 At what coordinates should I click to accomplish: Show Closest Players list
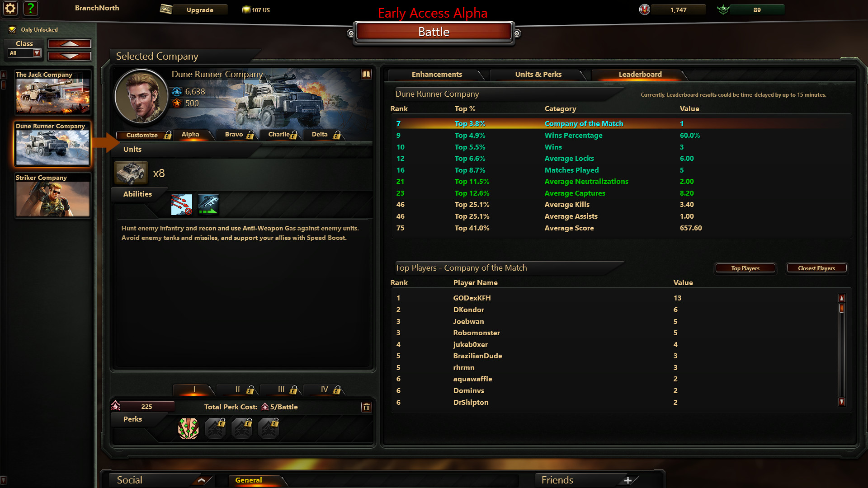pos(816,268)
